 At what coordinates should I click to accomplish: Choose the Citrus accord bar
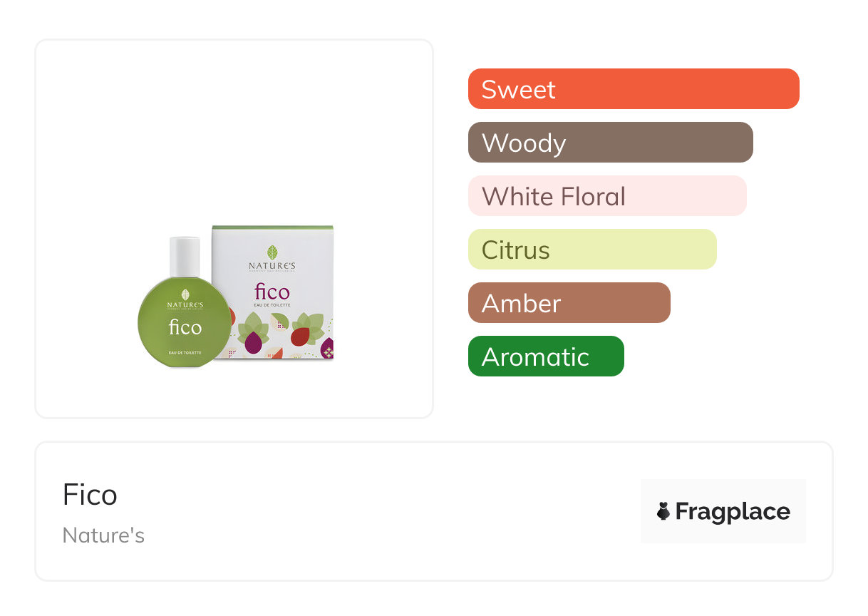(x=591, y=250)
